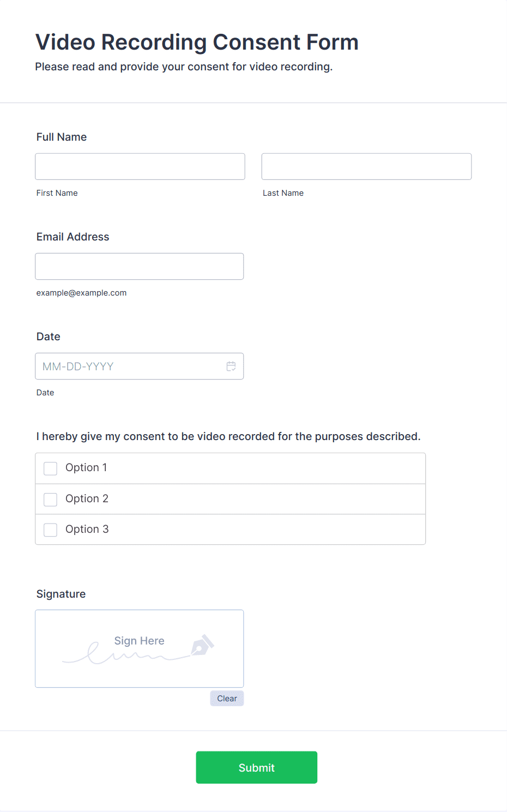
Task: Submit the consent form
Action: 257,767
